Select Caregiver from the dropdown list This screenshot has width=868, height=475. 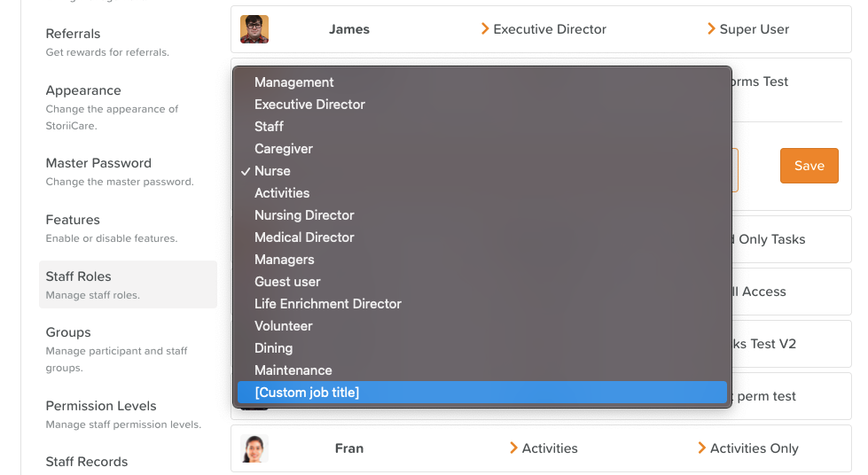pos(481,149)
